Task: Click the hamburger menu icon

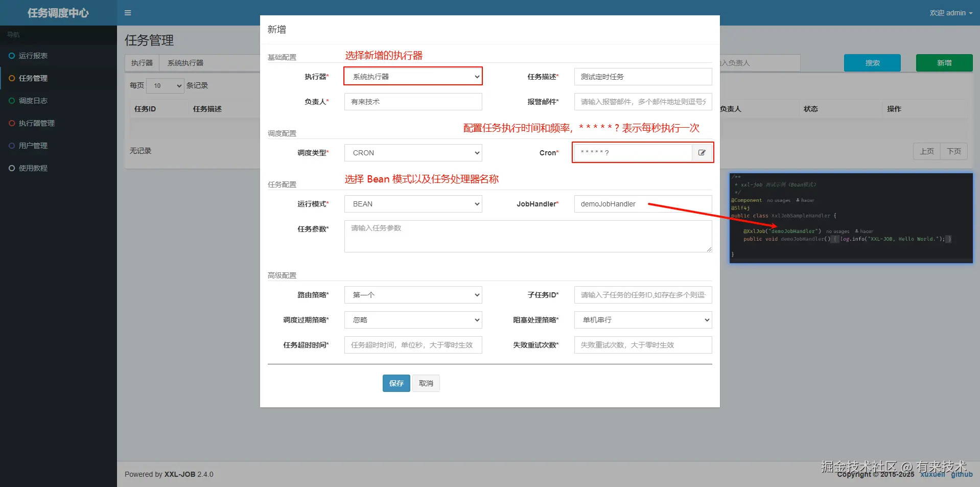Action: pyautogui.click(x=127, y=13)
